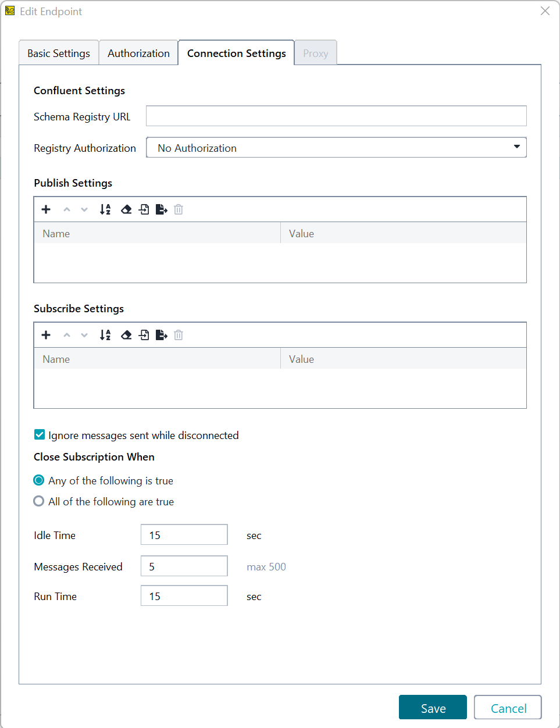Click the Messages Received value field
Image resolution: width=560 pixels, height=728 pixels.
pyautogui.click(x=184, y=566)
